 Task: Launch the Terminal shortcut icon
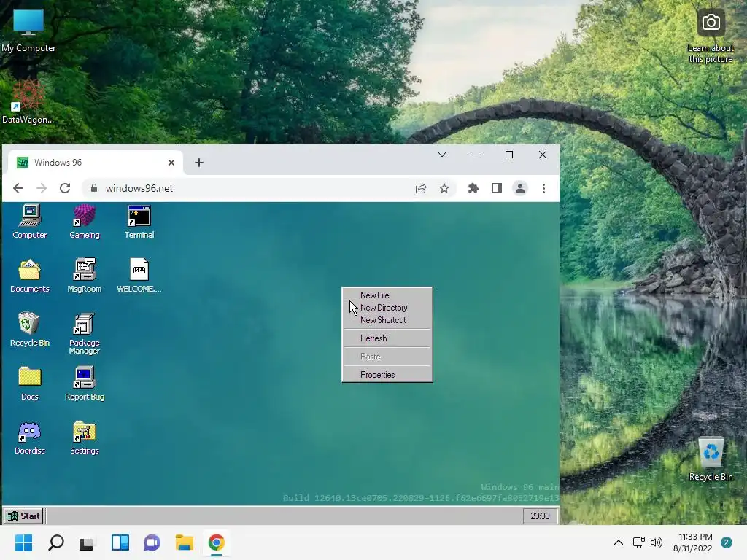(x=139, y=222)
